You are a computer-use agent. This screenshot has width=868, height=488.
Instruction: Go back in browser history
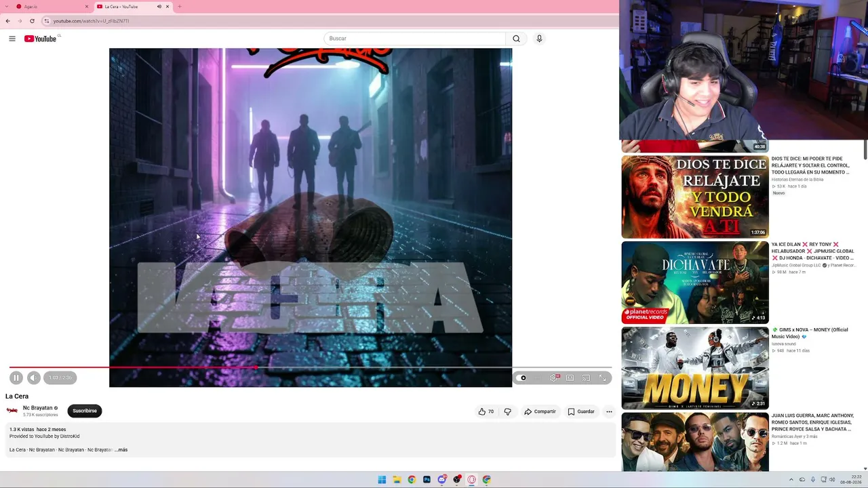[8, 21]
